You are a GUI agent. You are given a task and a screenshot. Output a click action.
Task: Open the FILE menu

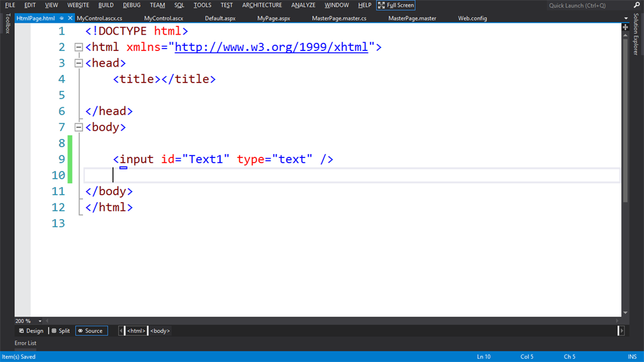pos(10,5)
